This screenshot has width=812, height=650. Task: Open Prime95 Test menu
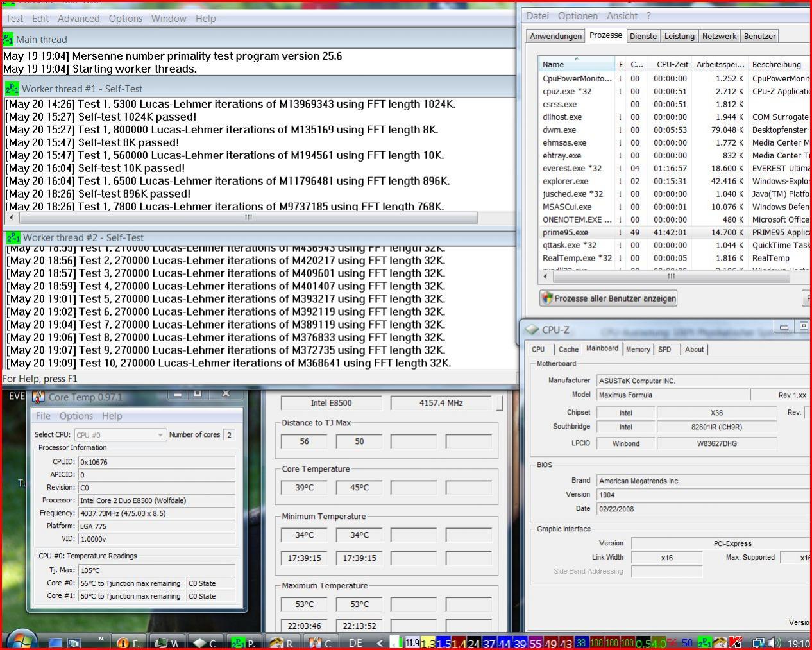click(15, 19)
